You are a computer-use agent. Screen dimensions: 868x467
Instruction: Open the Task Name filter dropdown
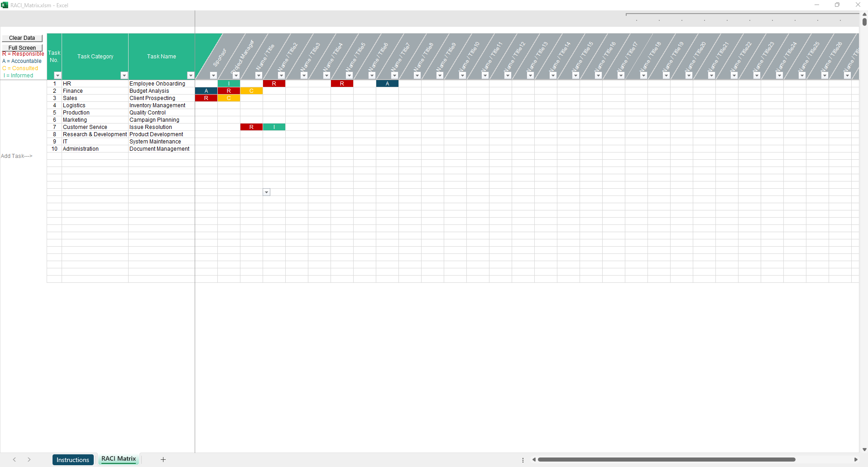coord(191,76)
